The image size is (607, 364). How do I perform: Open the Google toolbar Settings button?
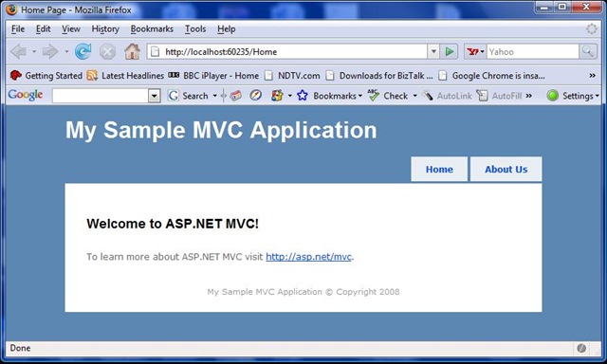[x=573, y=96]
